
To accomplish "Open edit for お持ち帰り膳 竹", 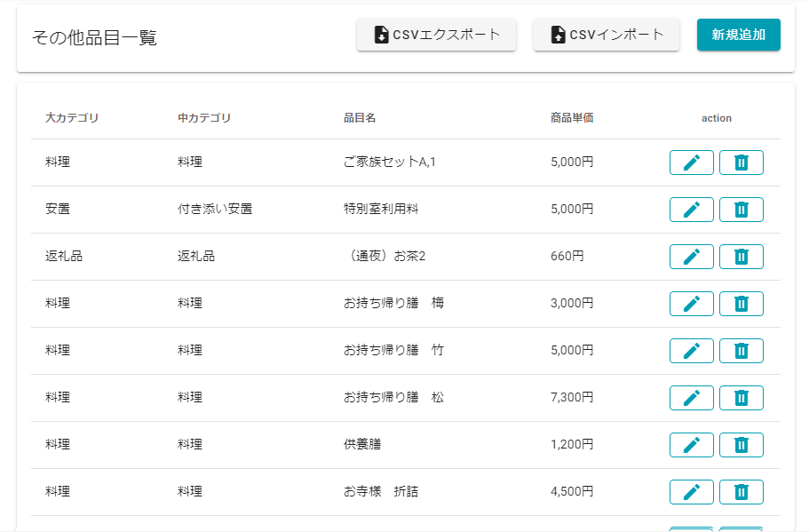I will coord(691,351).
